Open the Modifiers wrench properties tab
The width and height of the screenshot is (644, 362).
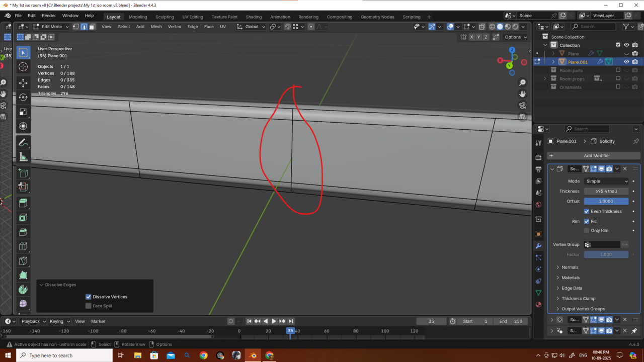[538, 246]
